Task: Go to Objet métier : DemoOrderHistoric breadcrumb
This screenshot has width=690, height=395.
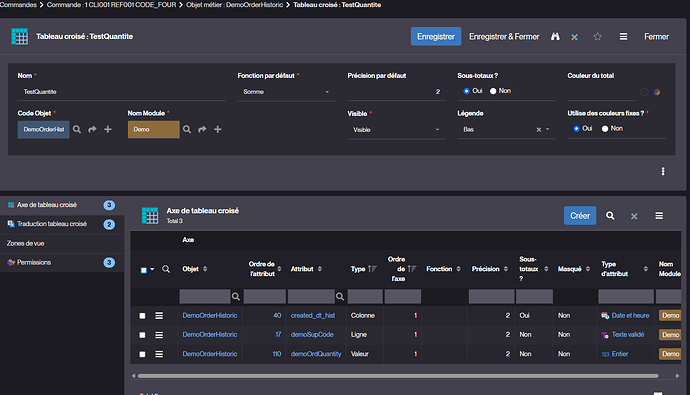Action: (235, 5)
